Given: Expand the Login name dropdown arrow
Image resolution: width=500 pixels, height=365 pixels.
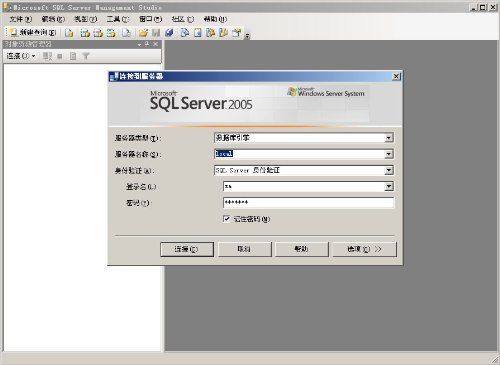Looking at the screenshot, I should [x=389, y=186].
